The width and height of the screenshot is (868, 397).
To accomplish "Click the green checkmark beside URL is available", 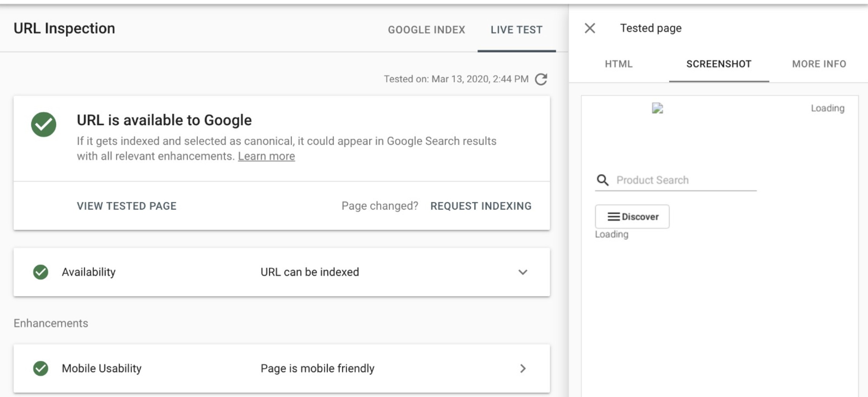I will point(44,124).
